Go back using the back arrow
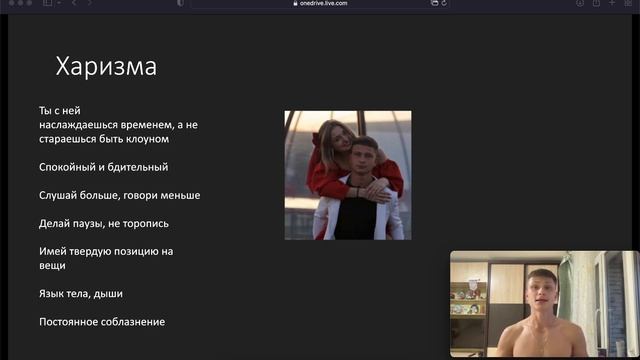Viewport: 640px width, 360px height. [74, 3]
